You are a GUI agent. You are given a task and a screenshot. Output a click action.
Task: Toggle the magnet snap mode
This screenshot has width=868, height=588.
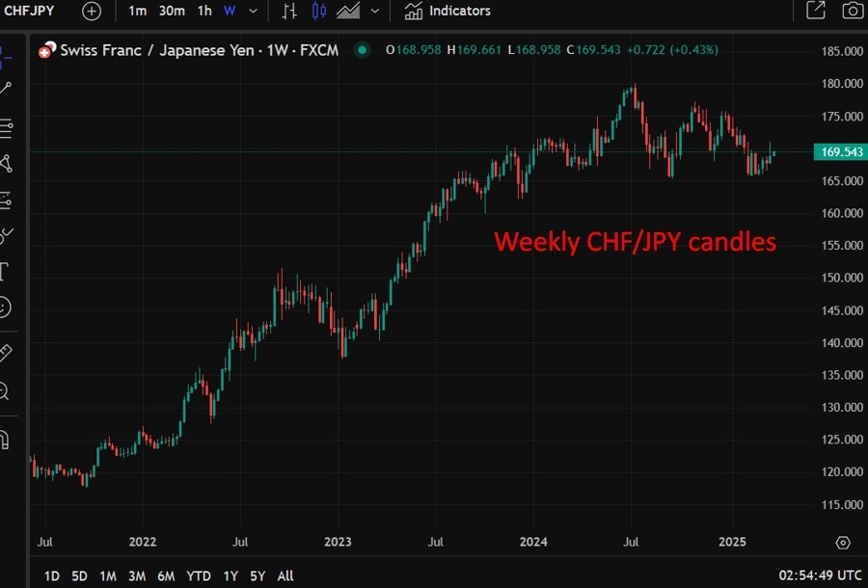(x=4, y=440)
